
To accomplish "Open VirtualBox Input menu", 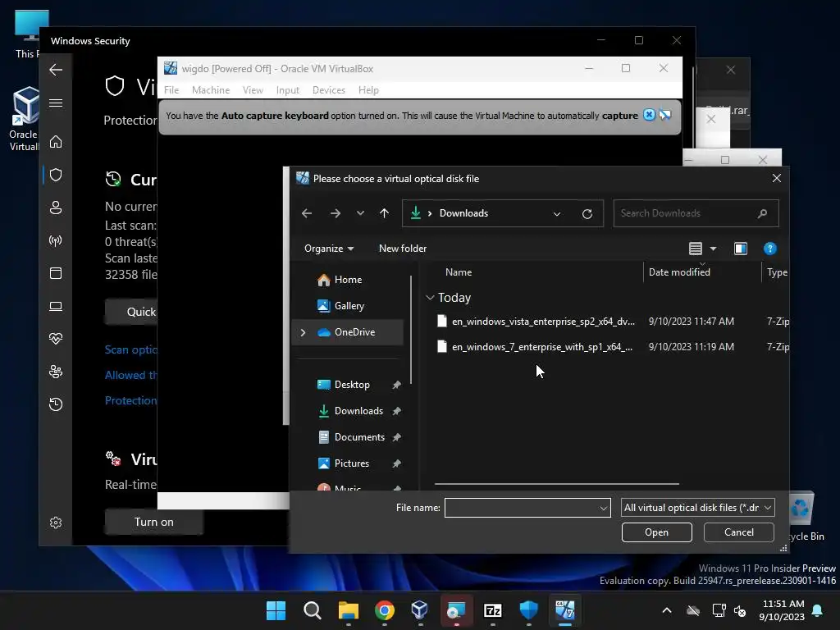I will tap(288, 90).
